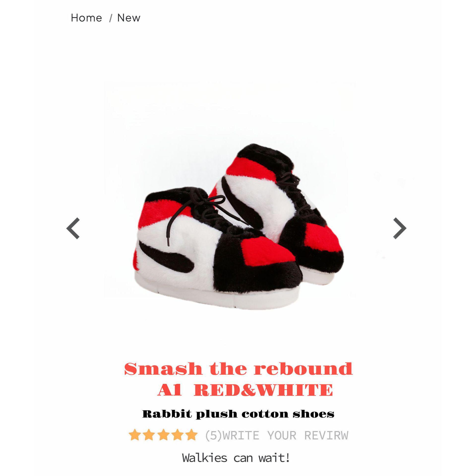476x476 pixels.
Task: Open the Home breadcrumb link
Action: point(86,18)
